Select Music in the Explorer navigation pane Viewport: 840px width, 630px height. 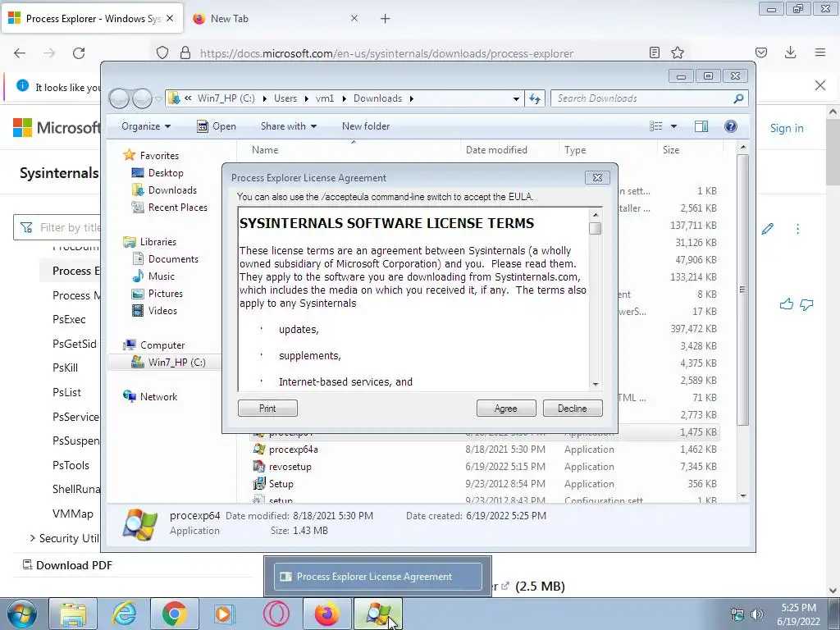point(162,276)
